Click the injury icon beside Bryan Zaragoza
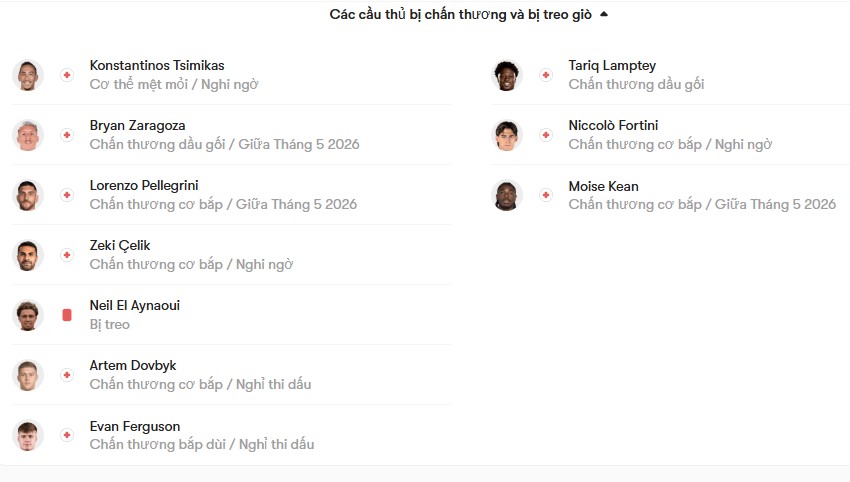The height and width of the screenshot is (482, 850). (67, 135)
